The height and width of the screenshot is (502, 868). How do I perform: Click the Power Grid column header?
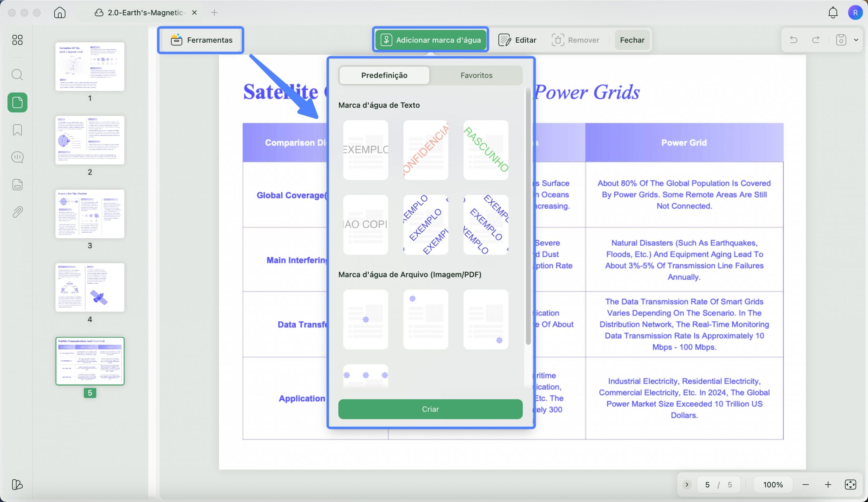[684, 143]
